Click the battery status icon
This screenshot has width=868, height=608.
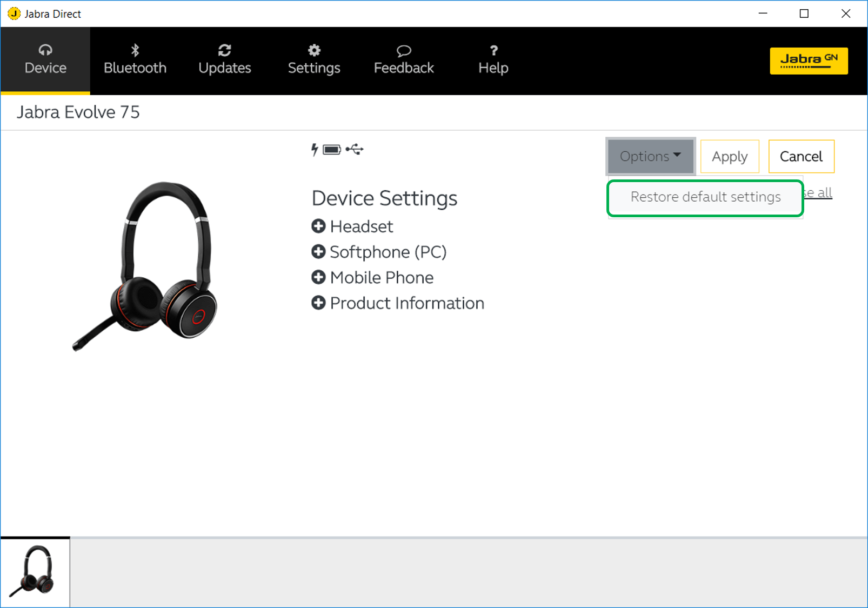(x=332, y=150)
